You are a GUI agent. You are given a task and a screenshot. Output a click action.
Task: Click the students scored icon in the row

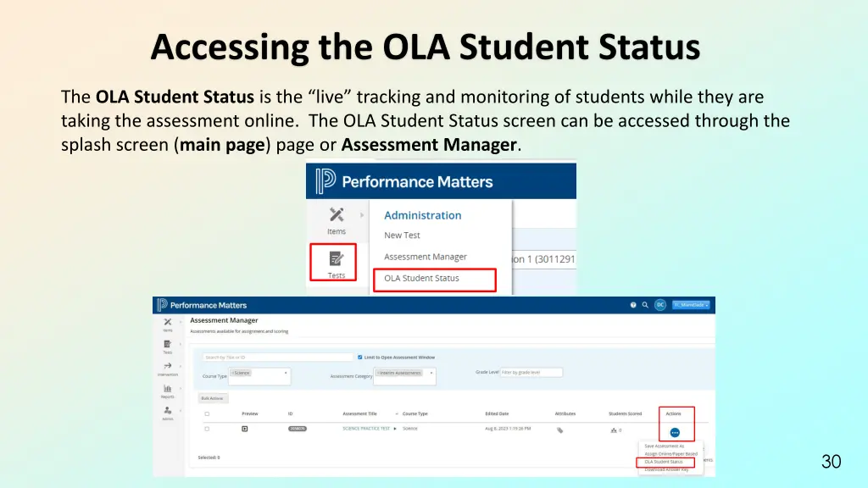[614, 430]
